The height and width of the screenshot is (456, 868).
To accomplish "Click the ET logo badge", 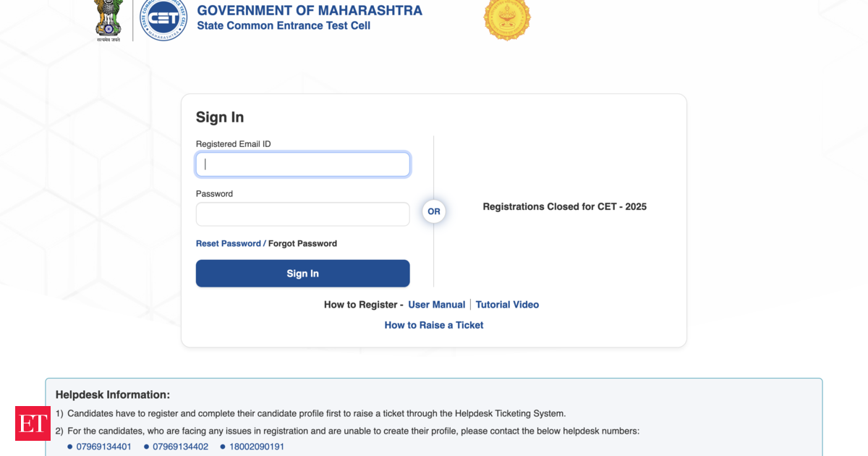I will click(x=33, y=423).
